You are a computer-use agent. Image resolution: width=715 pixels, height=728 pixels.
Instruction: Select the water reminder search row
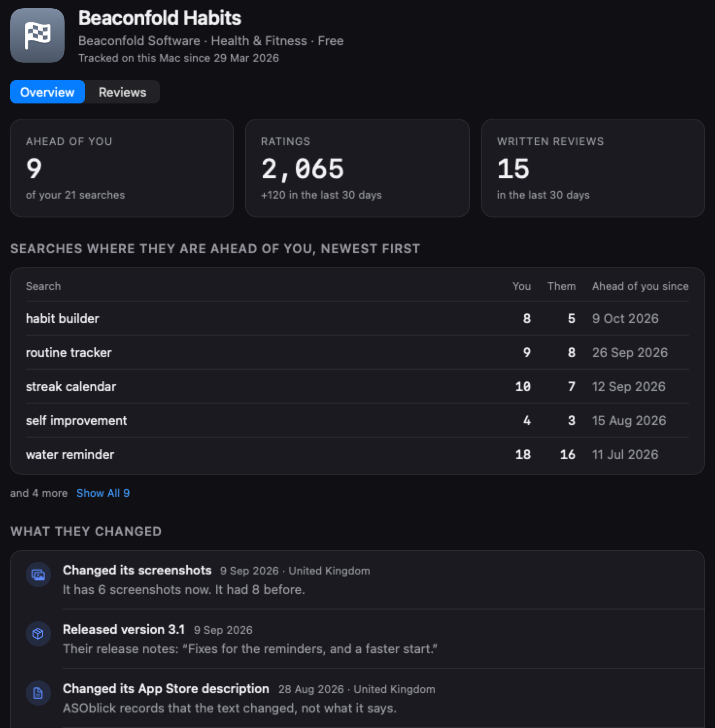coord(357,454)
